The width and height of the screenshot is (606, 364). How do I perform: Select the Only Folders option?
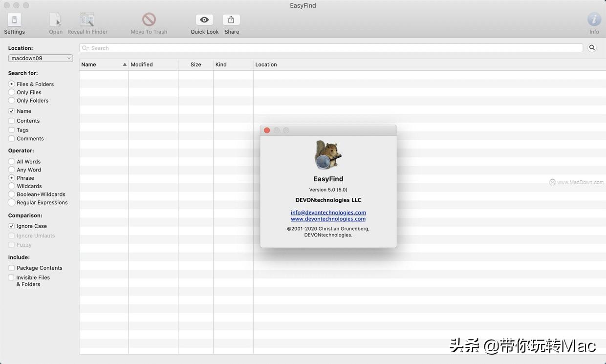(12, 101)
